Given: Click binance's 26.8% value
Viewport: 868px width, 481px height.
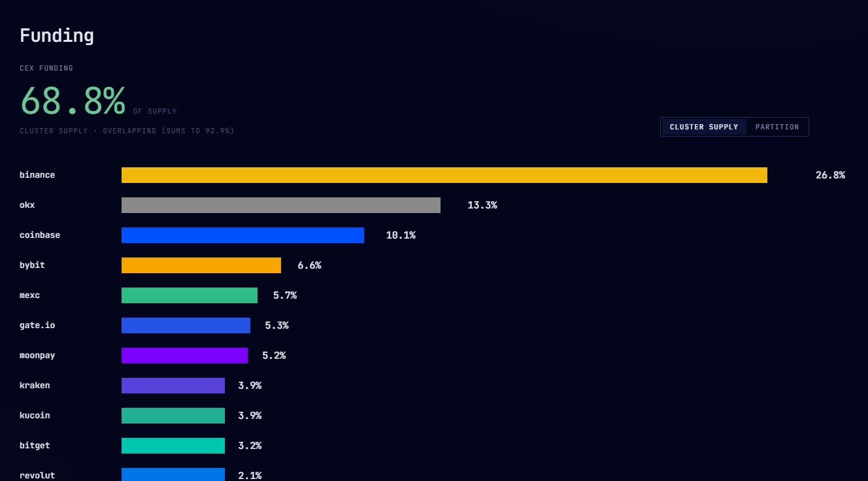Looking at the screenshot, I should click(x=830, y=175).
